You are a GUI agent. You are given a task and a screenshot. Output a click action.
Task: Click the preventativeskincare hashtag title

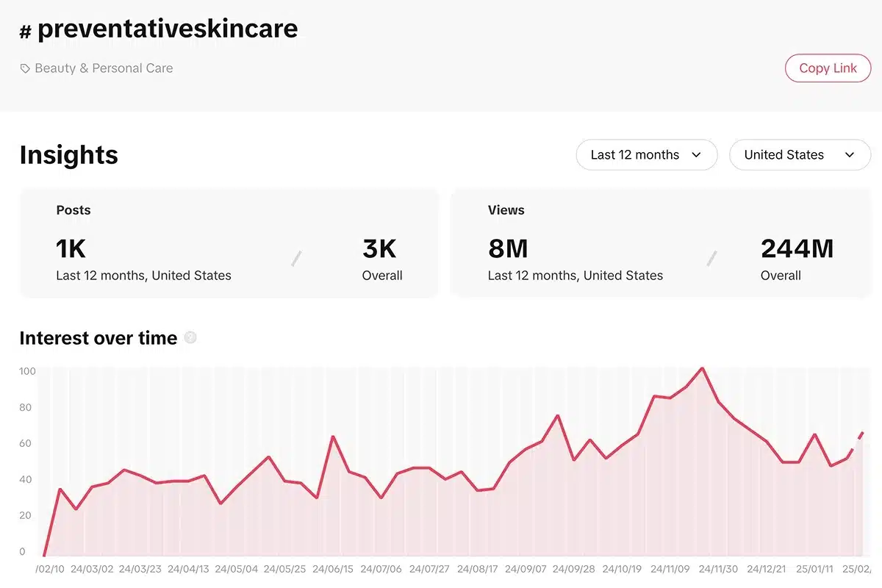[x=168, y=29]
